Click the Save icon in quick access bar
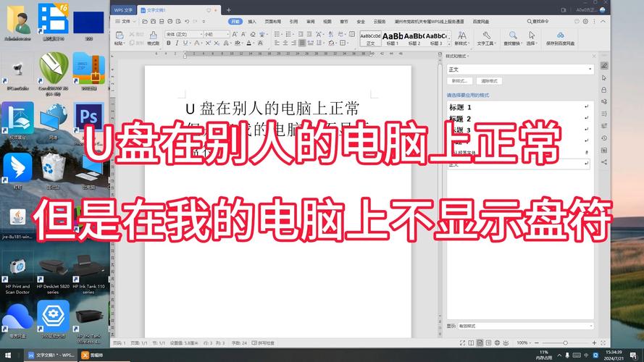The height and width of the screenshot is (362, 644). pos(153,21)
